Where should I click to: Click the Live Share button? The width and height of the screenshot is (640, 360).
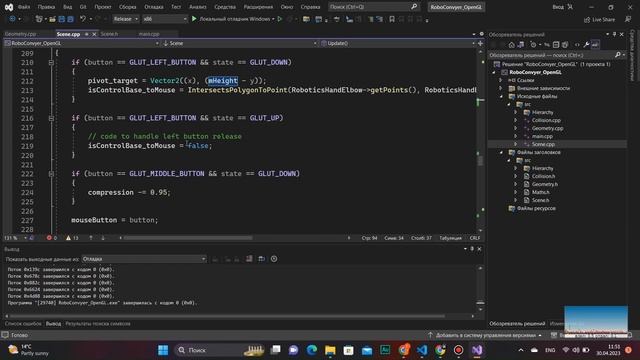click(599, 19)
